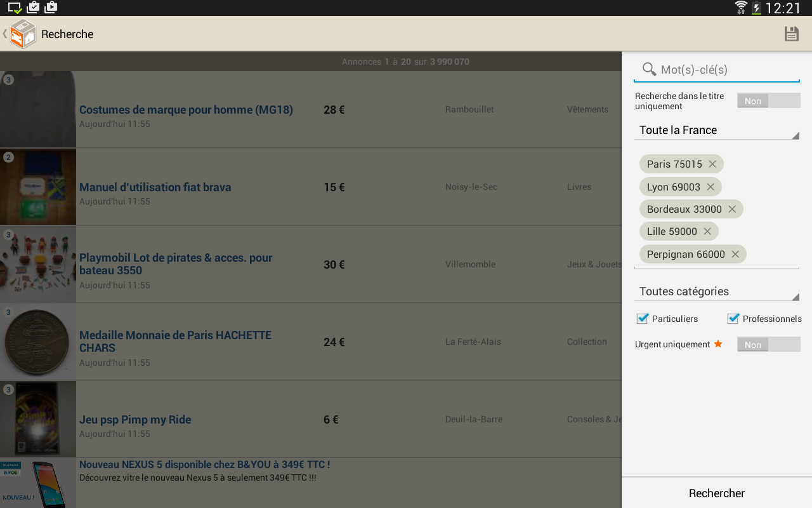812x508 pixels.
Task: Click the Costumes de marque thumbnail
Action: tap(38, 109)
